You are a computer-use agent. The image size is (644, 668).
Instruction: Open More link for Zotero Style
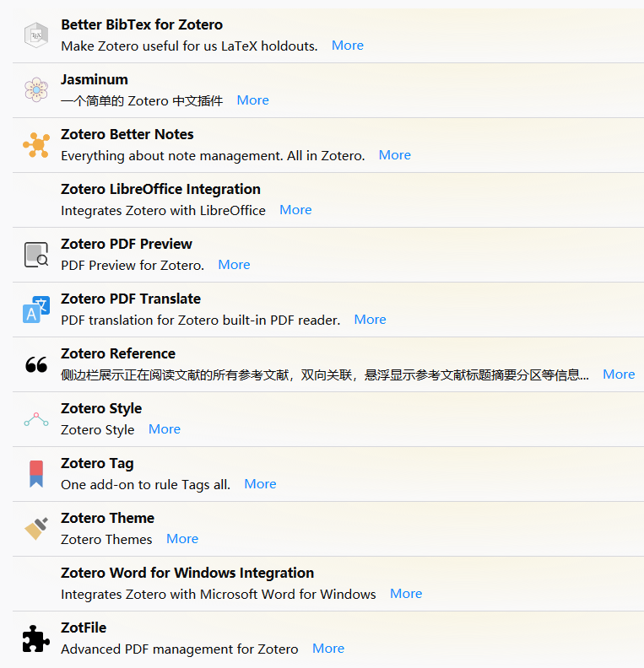click(165, 429)
